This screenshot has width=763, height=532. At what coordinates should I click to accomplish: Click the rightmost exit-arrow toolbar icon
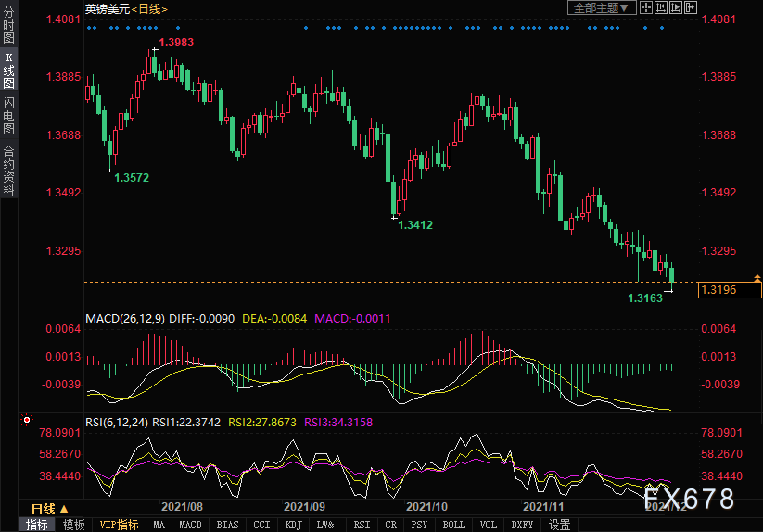690,7
